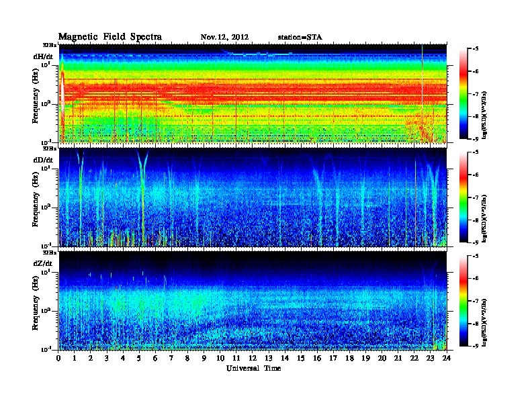
Task: Click the 10⁰ frequency tick of dD/dt panel
Action: pyautogui.click(x=46, y=207)
